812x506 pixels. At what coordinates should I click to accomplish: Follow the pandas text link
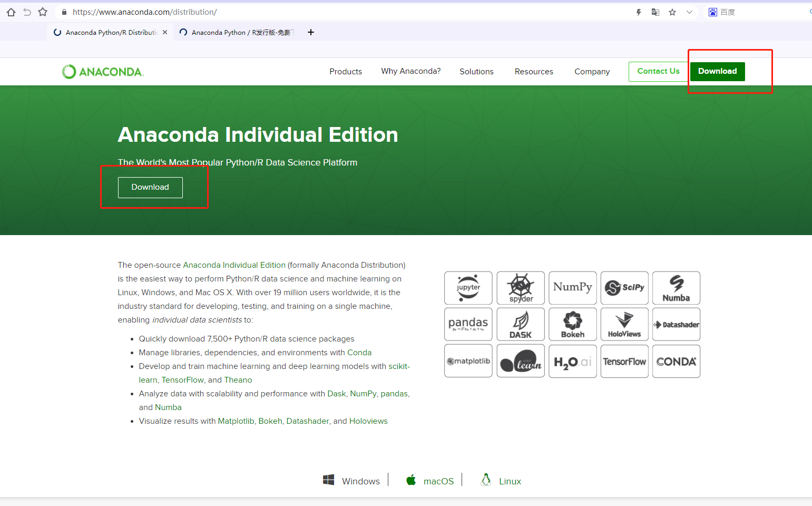click(x=394, y=394)
